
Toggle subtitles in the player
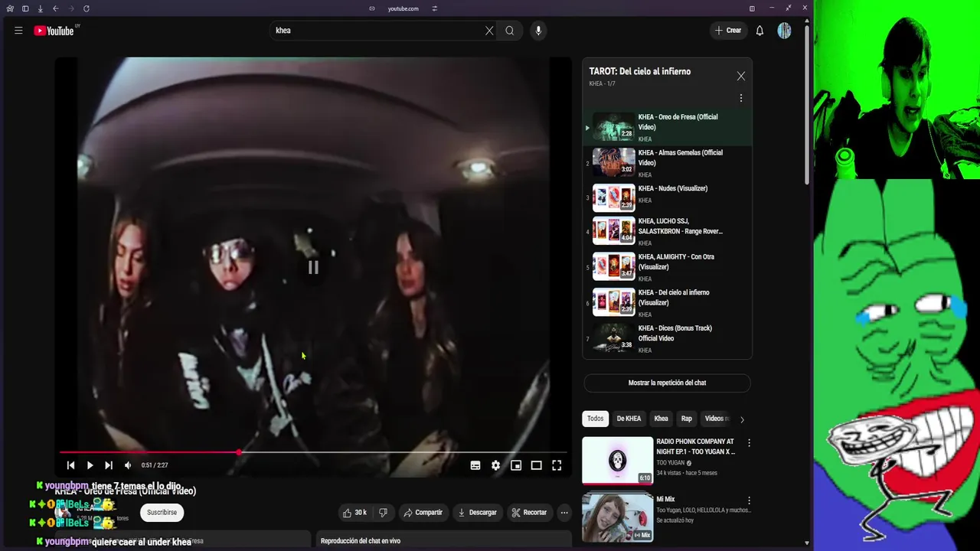[x=475, y=465]
